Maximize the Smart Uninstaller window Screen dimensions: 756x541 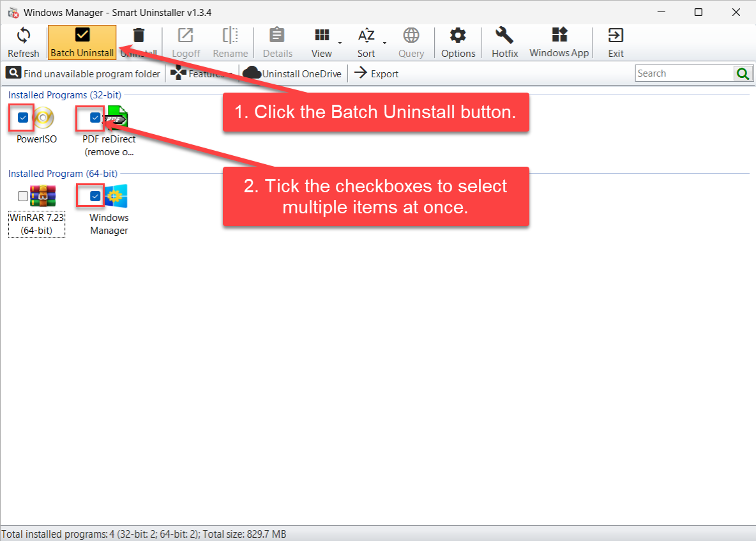[x=698, y=13]
